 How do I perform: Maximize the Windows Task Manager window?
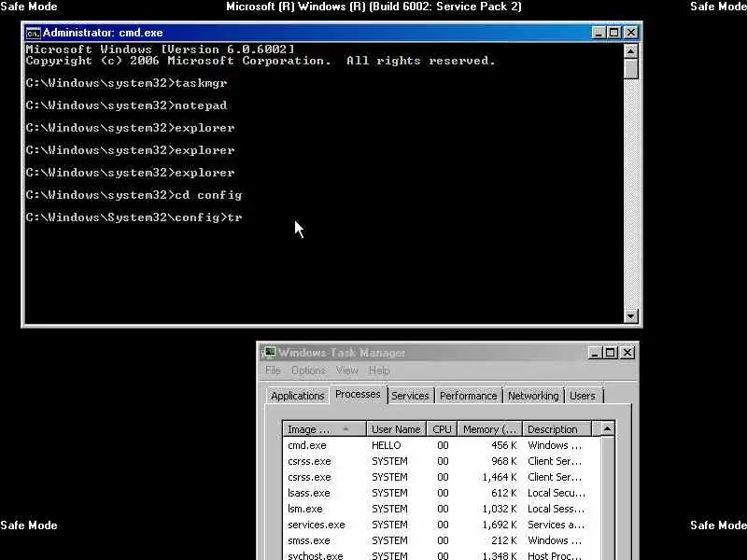point(611,353)
